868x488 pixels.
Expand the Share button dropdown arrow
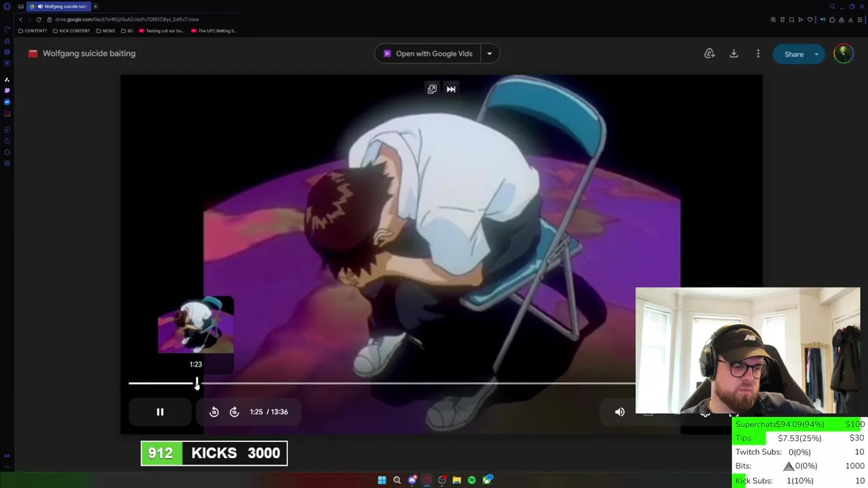click(x=816, y=54)
